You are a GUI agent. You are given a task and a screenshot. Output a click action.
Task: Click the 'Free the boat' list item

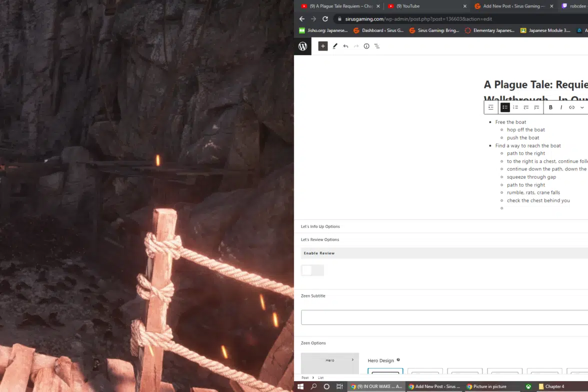pyautogui.click(x=510, y=122)
